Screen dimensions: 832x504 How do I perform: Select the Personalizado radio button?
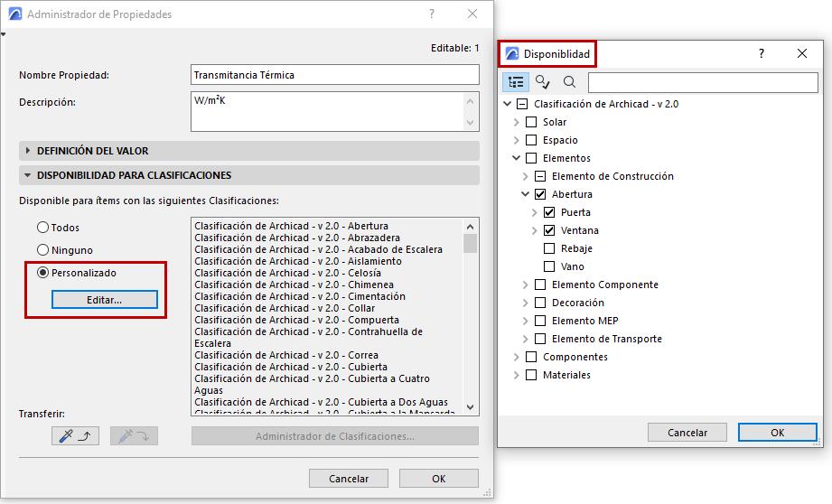43,273
